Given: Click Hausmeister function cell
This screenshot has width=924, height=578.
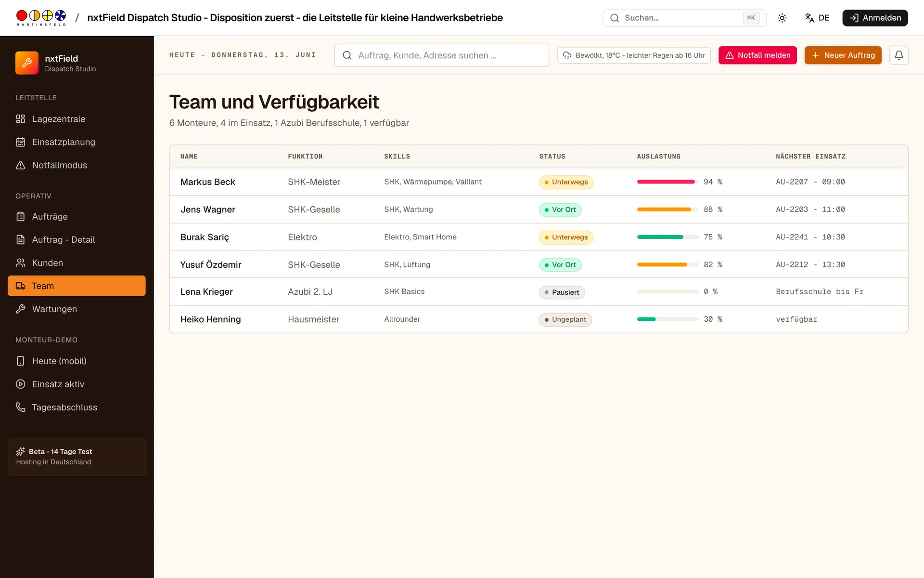Looking at the screenshot, I should (x=313, y=319).
